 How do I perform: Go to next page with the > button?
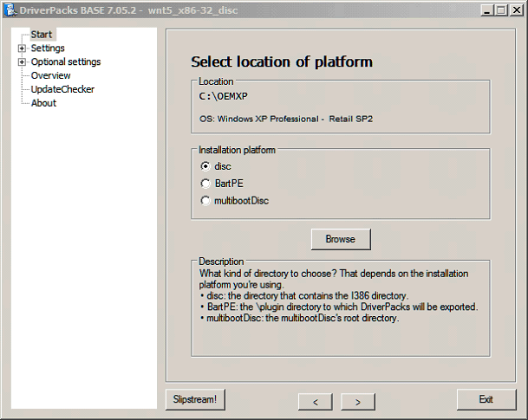[x=357, y=401]
